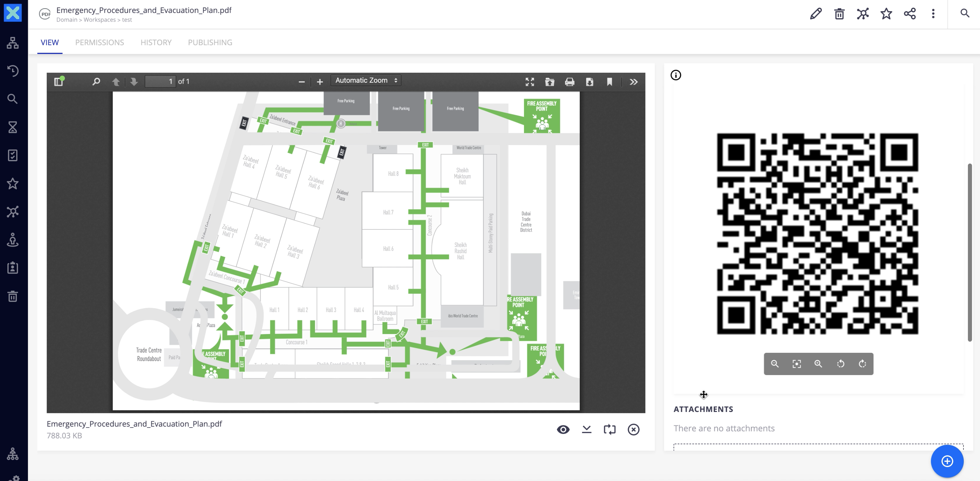Click PDF viewer download icon
The width and height of the screenshot is (980, 481).
coord(589,82)
